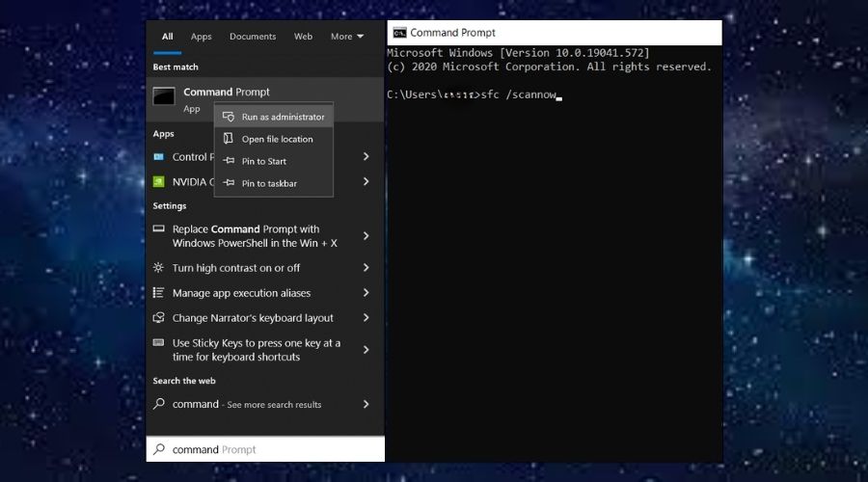The image size is (868, 482).
Task: Click the Control Panel app icon
Action: 159,157
